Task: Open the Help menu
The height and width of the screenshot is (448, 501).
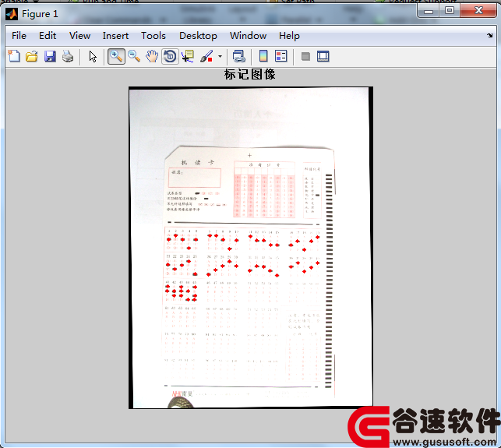Action: (x=289, y=36)
